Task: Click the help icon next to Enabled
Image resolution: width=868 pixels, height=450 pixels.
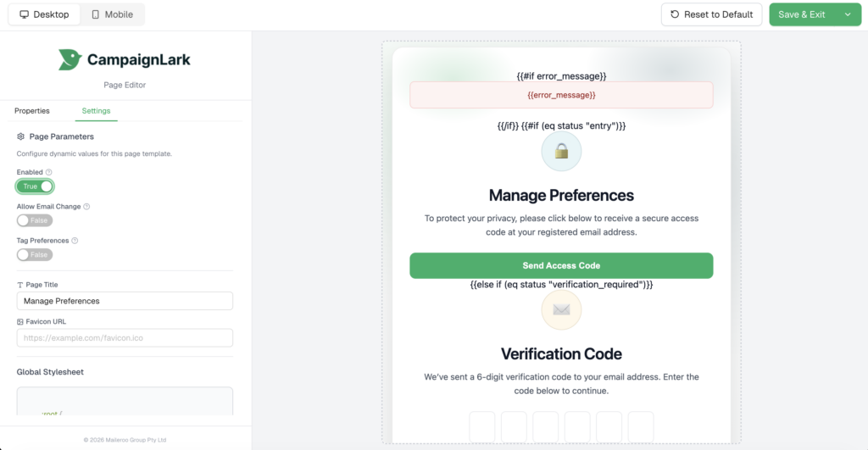Action: 48,172
